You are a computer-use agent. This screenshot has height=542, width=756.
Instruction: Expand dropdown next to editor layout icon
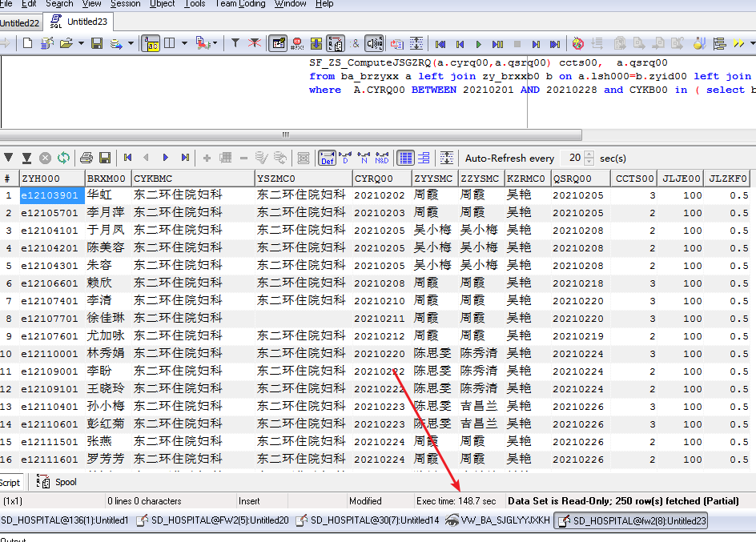point(185,43)
